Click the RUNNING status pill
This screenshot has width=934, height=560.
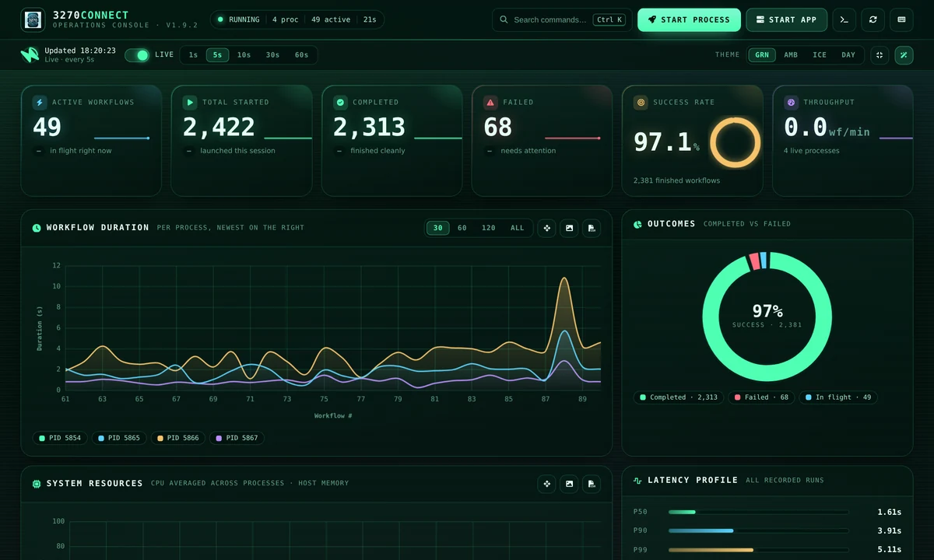tap(297, 19)
